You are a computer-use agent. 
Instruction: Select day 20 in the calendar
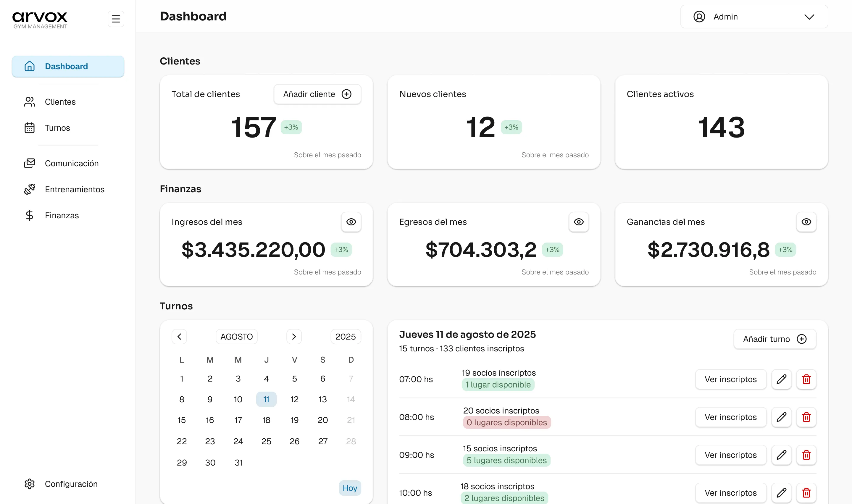point(322,420)
